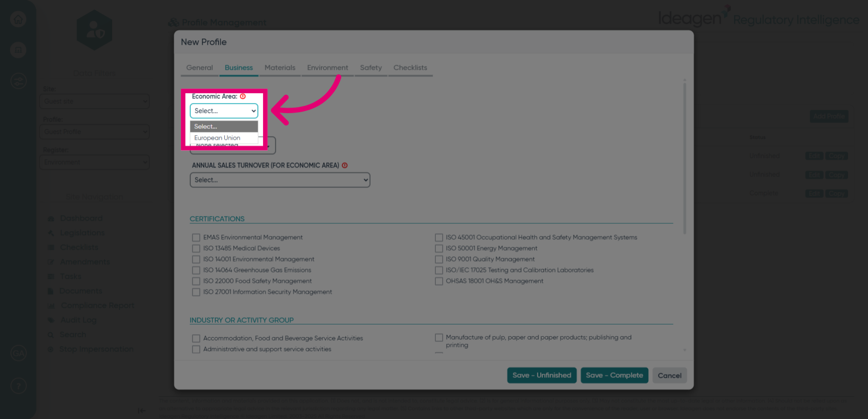Open the Register dropdown showing Environment
868x419 pixels.
pos(94,162)
